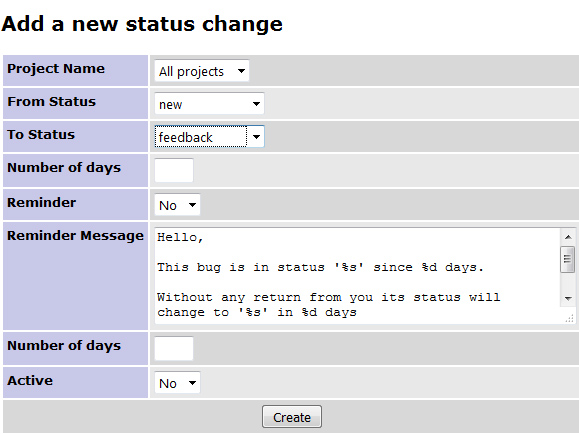Click the arrow of the Active select
Screen dimensions: 579x434
click(192, 383)
